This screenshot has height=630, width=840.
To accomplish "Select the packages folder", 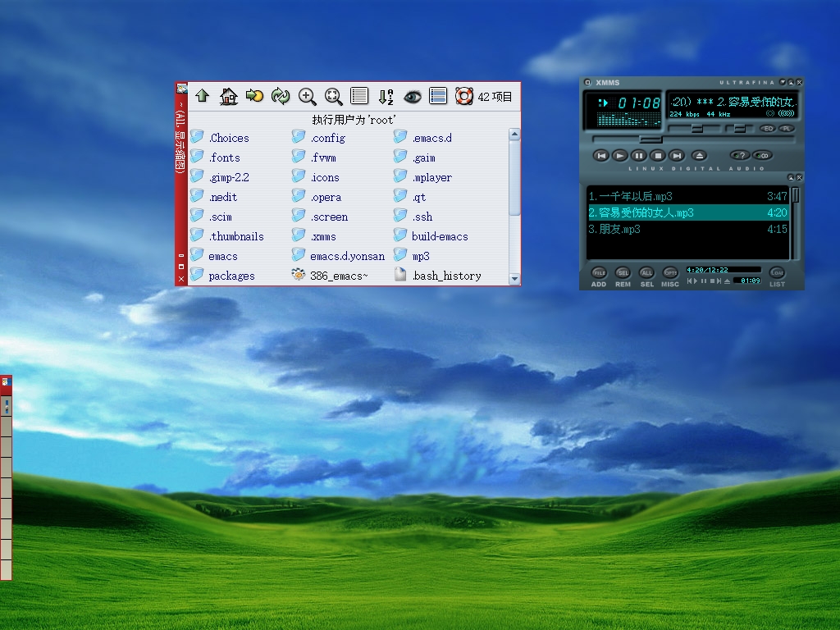I will pyautogui.click(x=223, y=276).
